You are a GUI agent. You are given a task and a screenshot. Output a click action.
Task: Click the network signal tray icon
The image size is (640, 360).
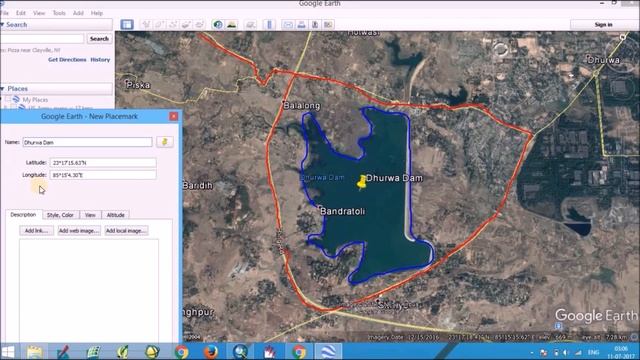pos(578,353)
